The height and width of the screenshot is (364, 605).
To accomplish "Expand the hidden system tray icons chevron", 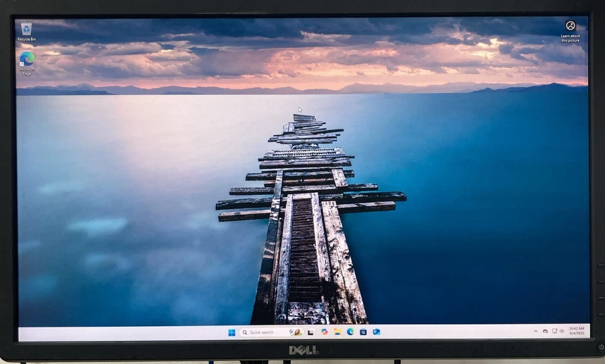I will tap(536, 331).
